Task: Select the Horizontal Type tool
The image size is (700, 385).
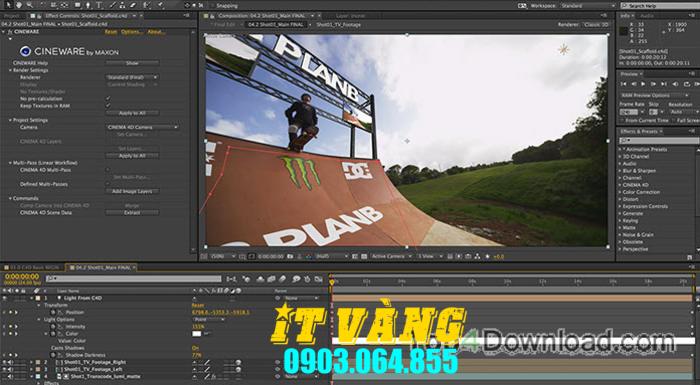Action: pyautogui.click(x=99, y=5)
